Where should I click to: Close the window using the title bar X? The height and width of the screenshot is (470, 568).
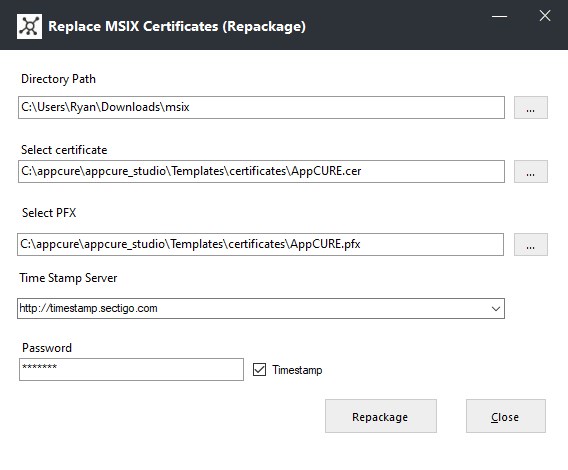545,16
